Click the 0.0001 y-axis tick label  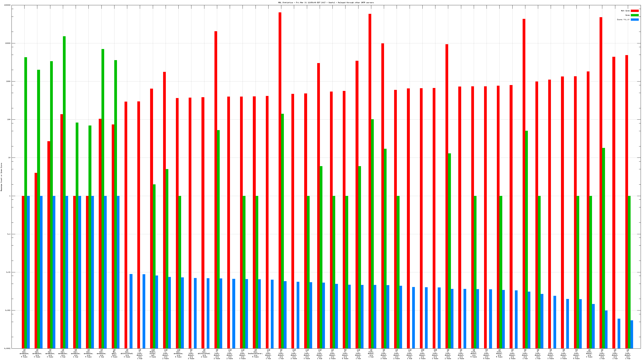click(x=7, y=349)
